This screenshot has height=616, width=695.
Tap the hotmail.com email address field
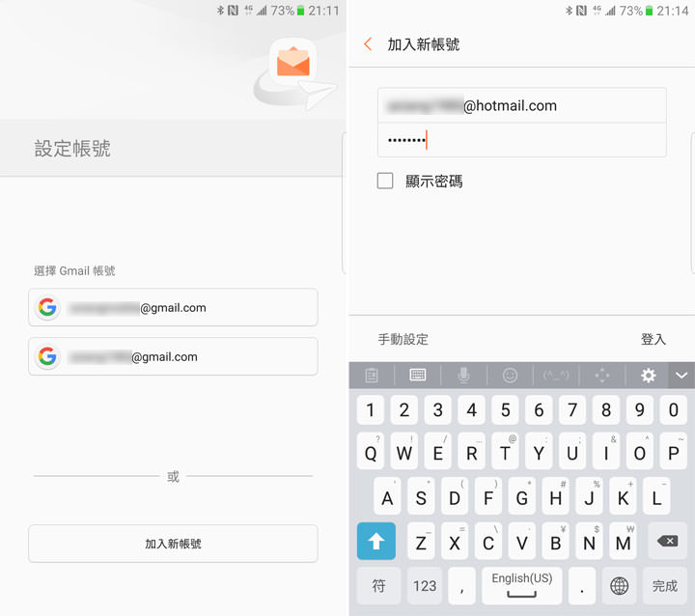click(521, 106)
